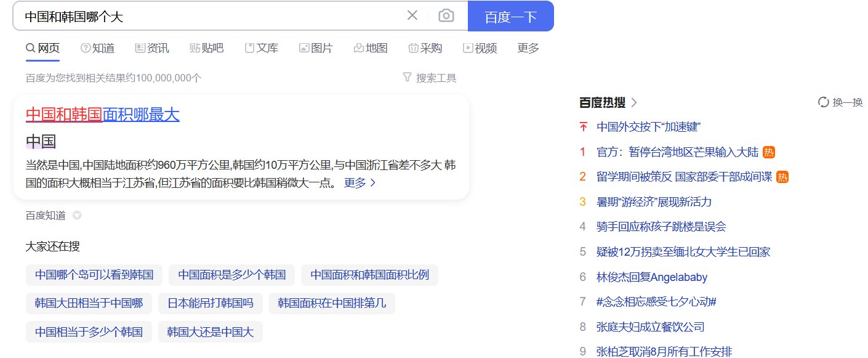
Task: Switch to the 知道 tab
Action: tap(97, 48)
